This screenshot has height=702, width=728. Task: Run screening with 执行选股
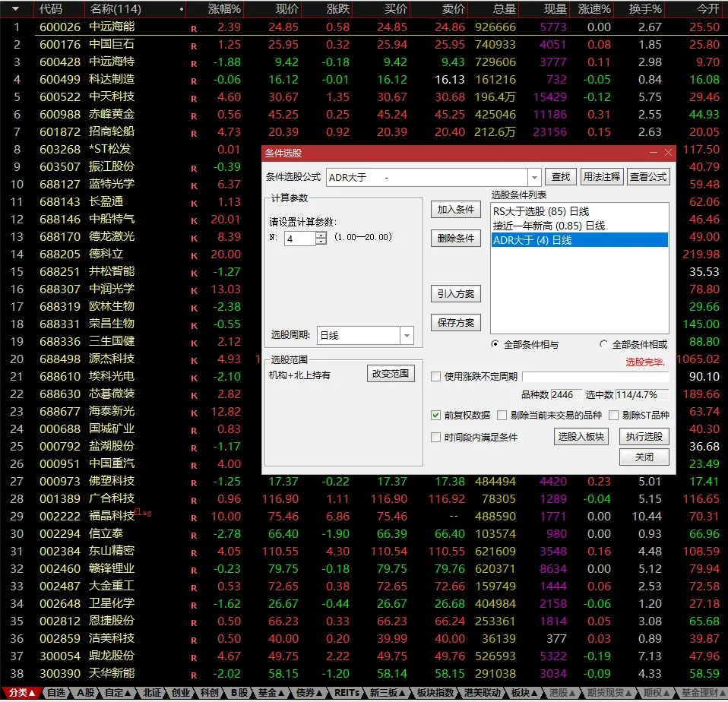click(644, 437)
